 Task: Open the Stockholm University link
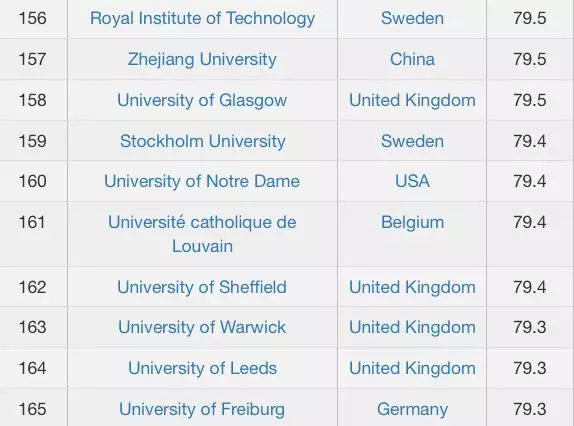pos(202,141)
